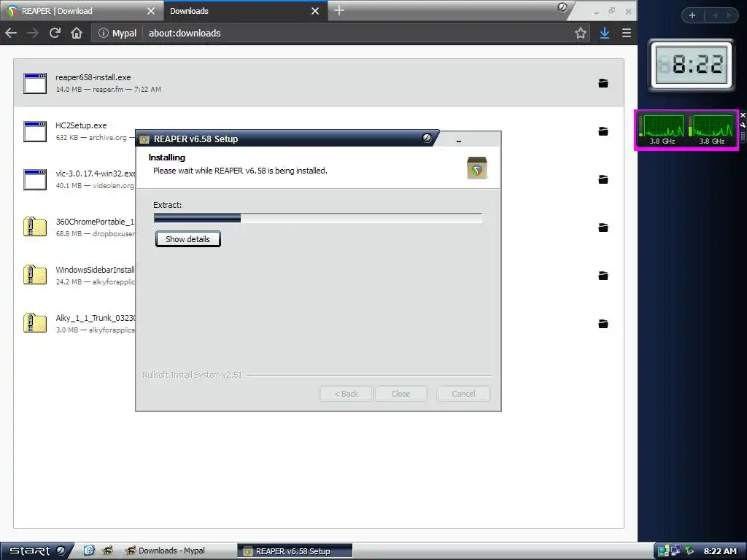Screen dimensions: 747x560
Task: Open the downloads arrow in the browser toolbar
Action: [605, 33]
